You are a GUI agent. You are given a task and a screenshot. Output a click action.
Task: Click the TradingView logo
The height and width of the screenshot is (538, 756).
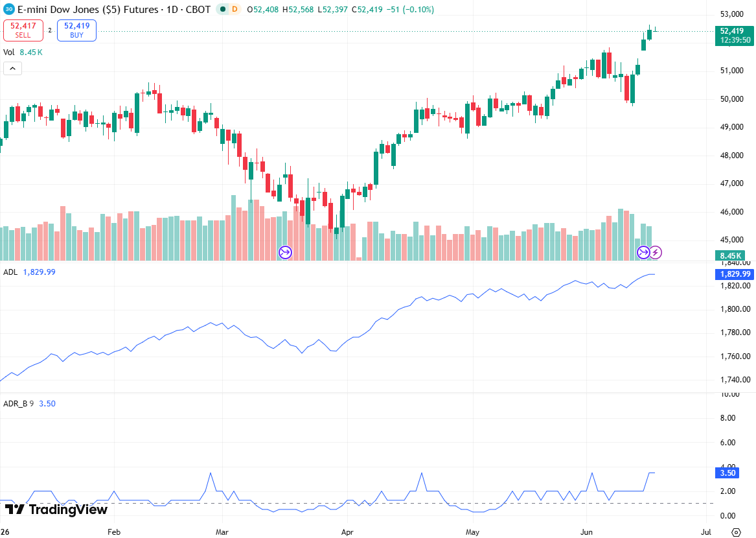[56, 509]
